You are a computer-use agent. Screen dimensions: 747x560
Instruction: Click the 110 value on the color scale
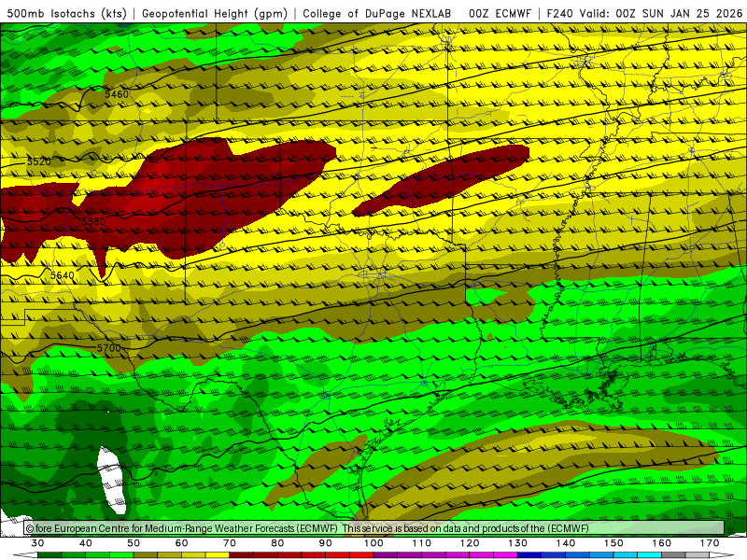(422, 543)
